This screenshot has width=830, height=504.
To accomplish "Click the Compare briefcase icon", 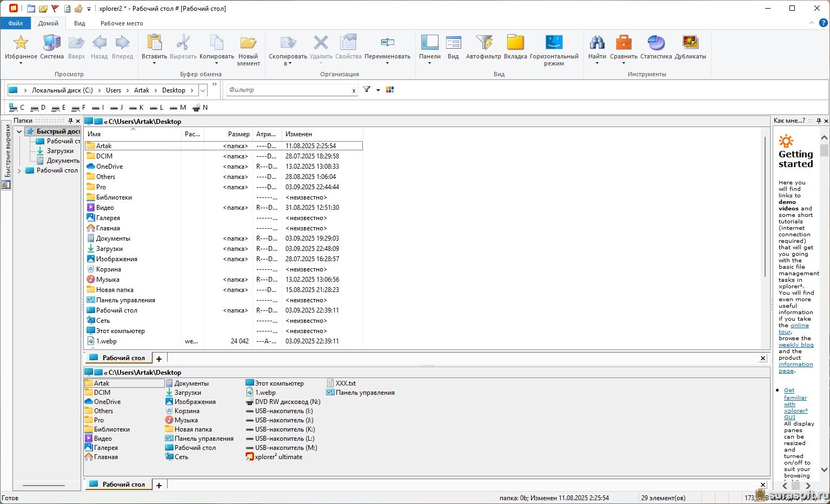I will [x=623, y=43].
